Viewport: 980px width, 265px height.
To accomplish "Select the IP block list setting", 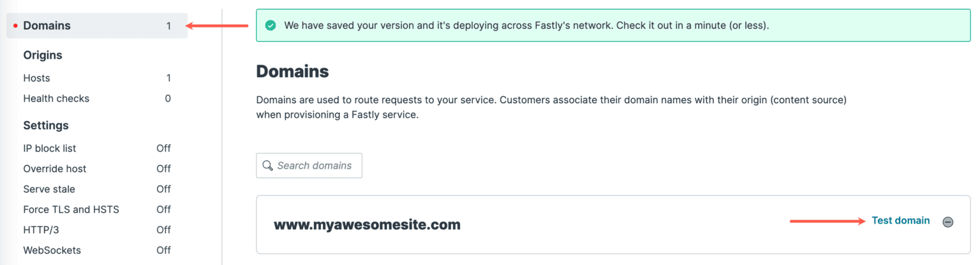I will pyautogui.click(x=97, y=148).
